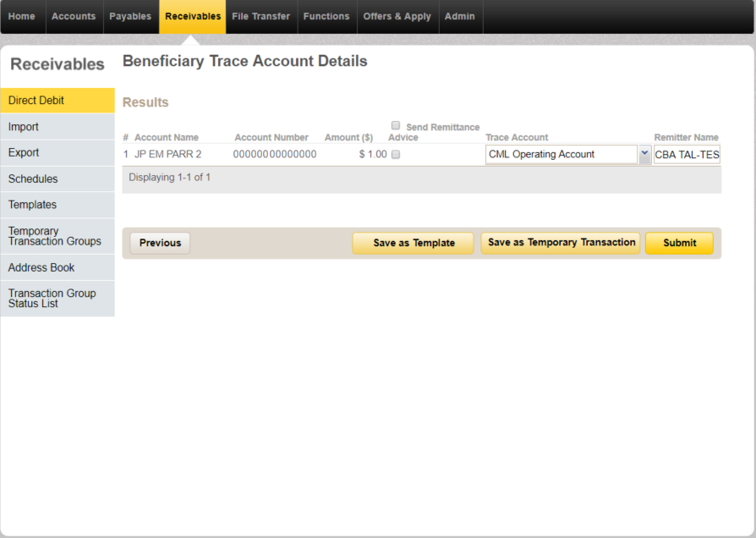Submit the beneficiary trace transaction
Viewport: 756px width, 538px height.
[679, 243]
